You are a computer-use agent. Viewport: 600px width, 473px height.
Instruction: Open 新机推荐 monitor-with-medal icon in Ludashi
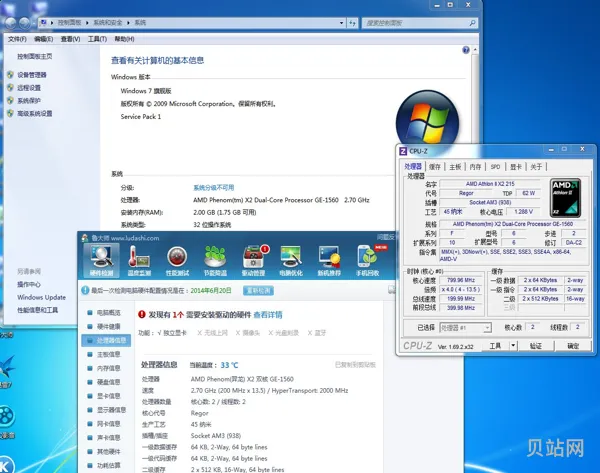pos(329,260)
